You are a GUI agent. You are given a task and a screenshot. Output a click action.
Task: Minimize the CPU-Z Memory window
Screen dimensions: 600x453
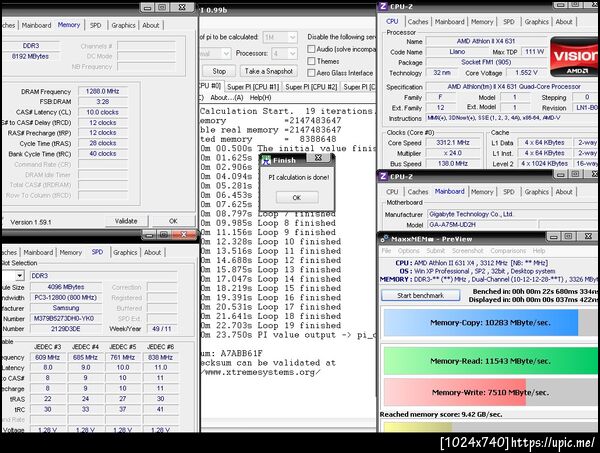(148, 7)
